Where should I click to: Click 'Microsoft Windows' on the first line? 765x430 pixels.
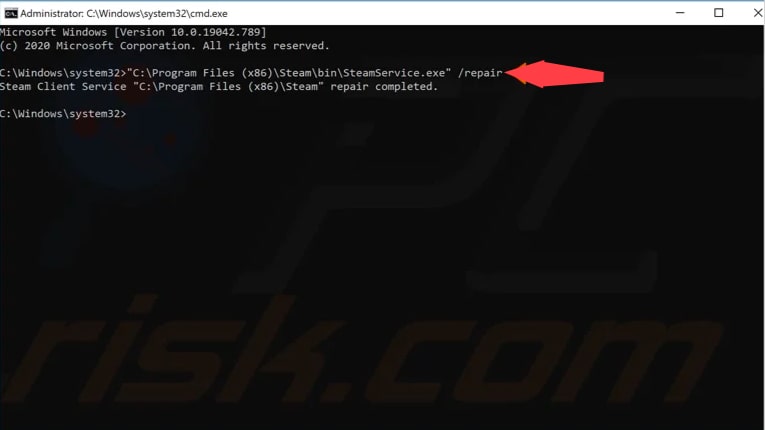click(53, 32)
